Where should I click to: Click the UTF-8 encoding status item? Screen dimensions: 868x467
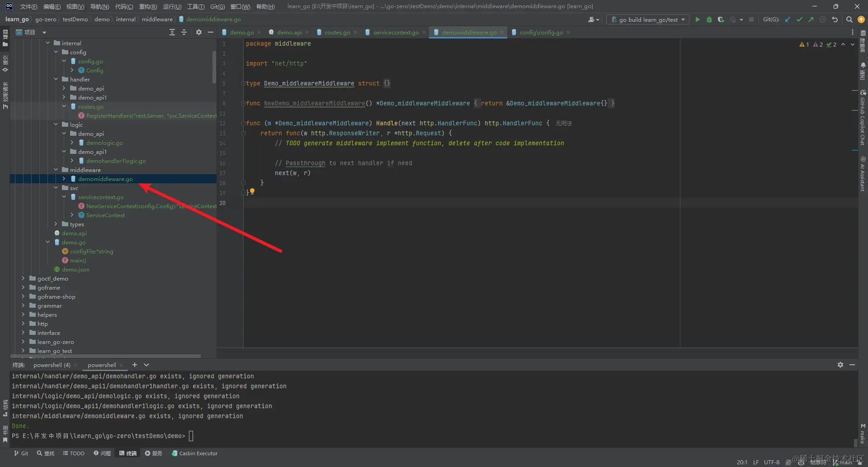(772, 462)
